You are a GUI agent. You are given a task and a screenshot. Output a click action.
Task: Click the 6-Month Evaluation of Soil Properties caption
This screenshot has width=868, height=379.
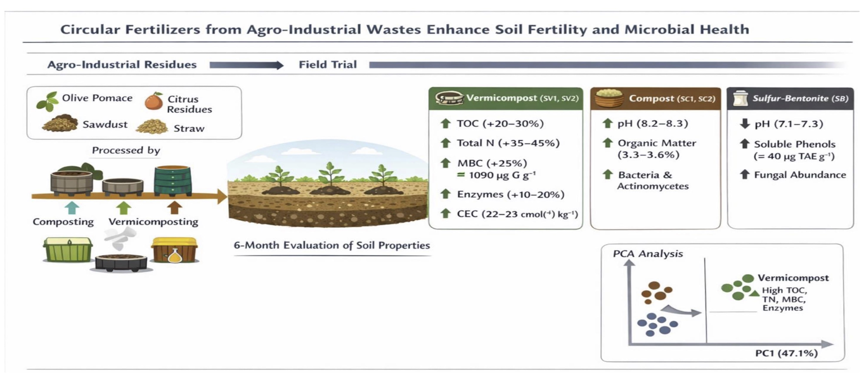coord(331,245)
